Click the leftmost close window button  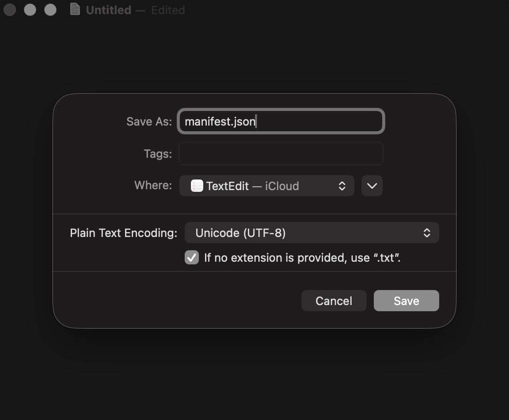coord(10,9)
